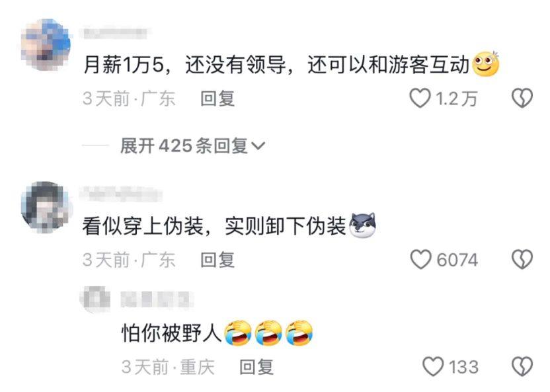Open the first commenter's avatar profile
Screen dimensions: 550x392
pyautogui.click(x=46, y=45)
